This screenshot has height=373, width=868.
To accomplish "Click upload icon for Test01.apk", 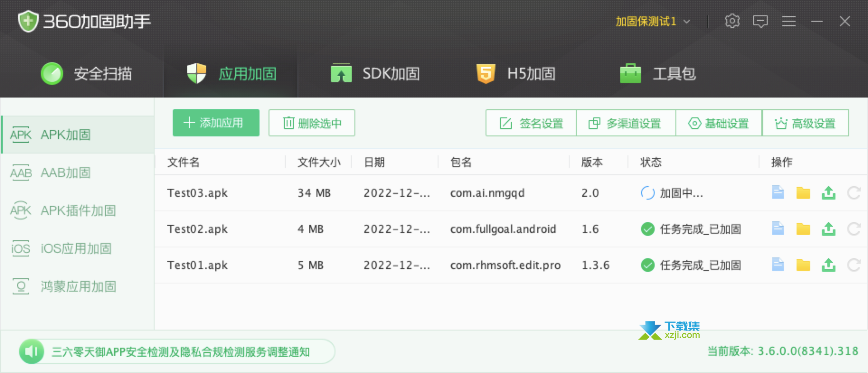I will pyautogui.click(x=828, y=265).
